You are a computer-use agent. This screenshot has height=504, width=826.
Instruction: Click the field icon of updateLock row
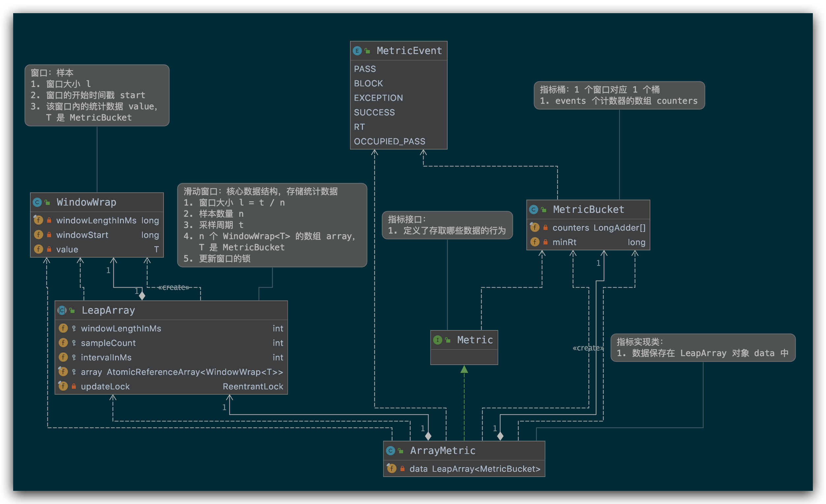click(63, 386)
